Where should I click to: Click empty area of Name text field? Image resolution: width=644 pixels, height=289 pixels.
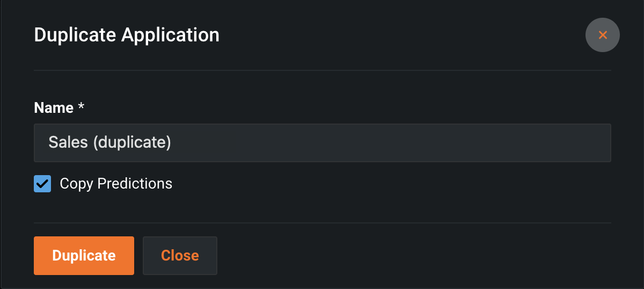pyautogui.click(x=402, y=143)
